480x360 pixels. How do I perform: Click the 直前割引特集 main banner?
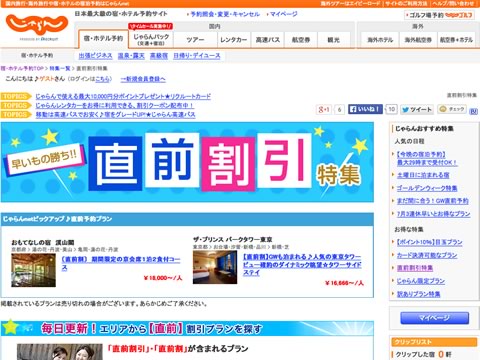pos(187,162)
